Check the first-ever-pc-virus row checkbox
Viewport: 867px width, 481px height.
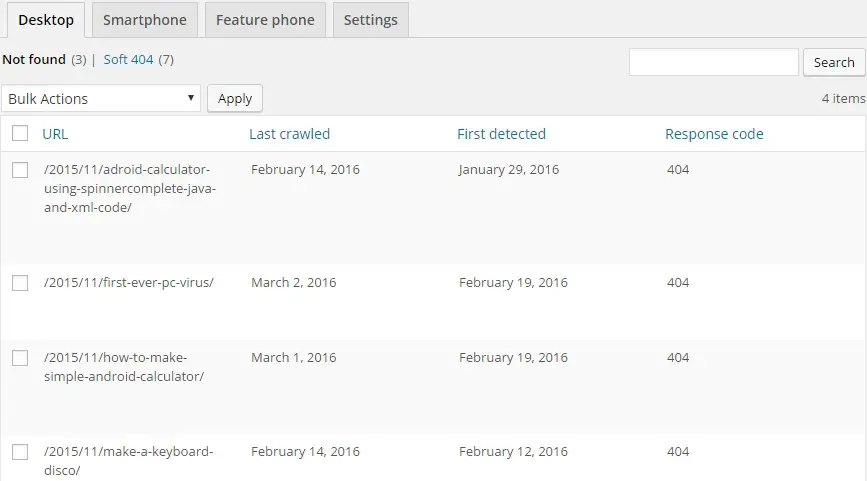[x=20, y=283]
